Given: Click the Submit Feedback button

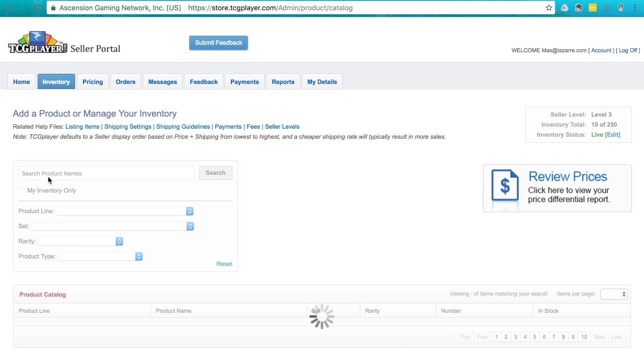Looking at the screenshot, I should pyautogui.click(x=218, y=43).
